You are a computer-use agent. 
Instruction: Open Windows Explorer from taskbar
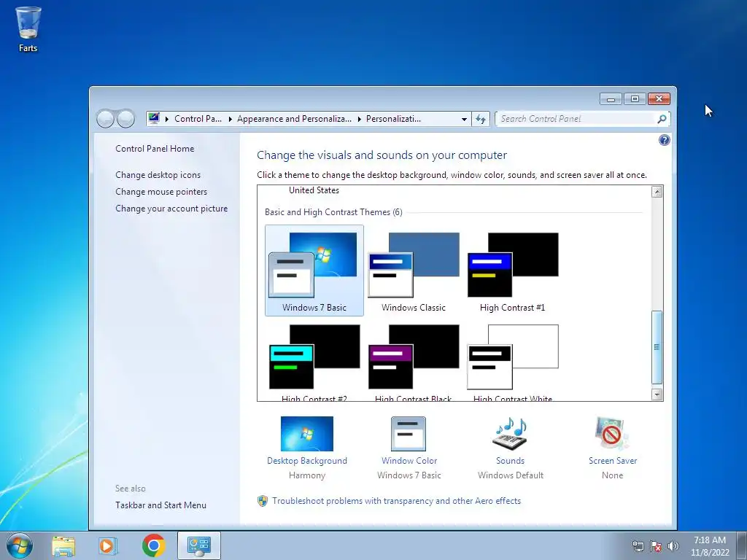63,545
